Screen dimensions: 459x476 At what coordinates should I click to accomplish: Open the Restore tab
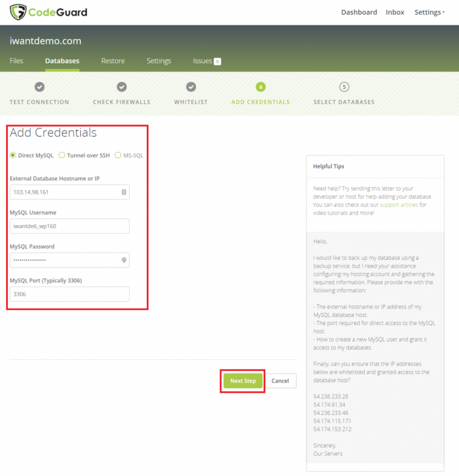tap(113, 60)
